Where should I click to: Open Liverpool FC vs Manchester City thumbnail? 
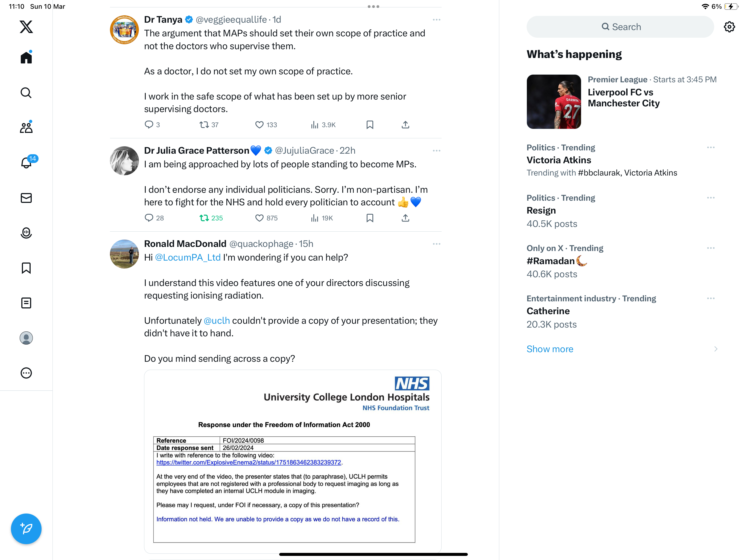pyautogui.click(x=554, y=102)
